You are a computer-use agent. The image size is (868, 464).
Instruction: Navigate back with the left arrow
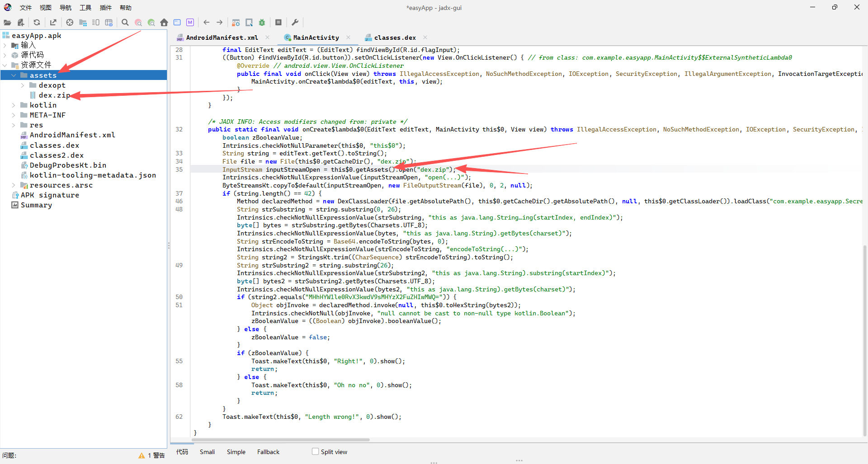pyautogui.click(x=207, y=23)
